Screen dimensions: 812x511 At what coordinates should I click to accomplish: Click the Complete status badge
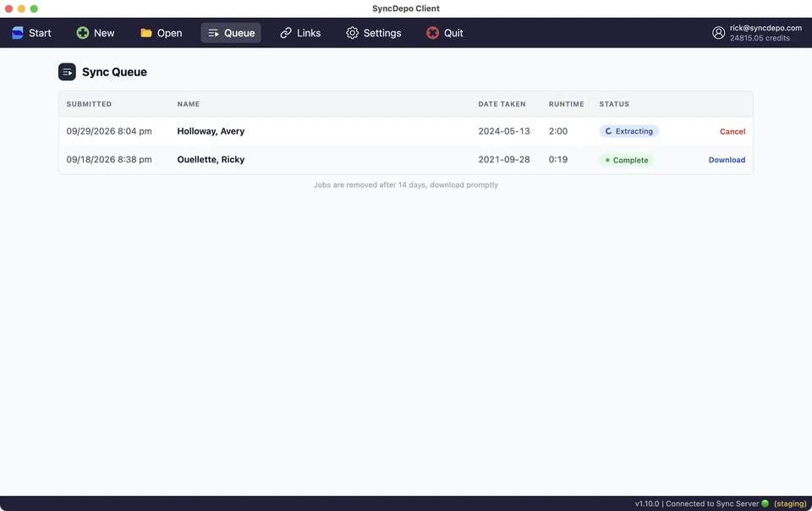(627, 160)
